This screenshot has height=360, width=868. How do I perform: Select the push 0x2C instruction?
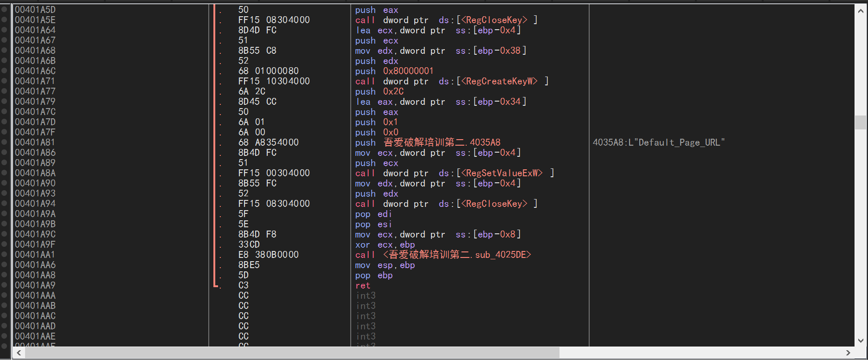pyautogui.click(x=379, y=91)
